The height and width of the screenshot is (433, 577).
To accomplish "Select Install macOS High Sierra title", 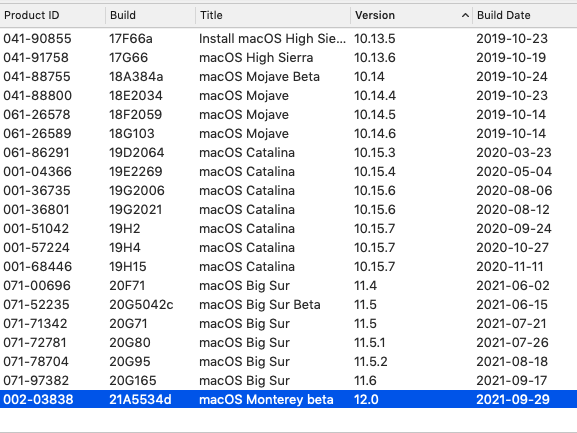I will coord(272,39).
